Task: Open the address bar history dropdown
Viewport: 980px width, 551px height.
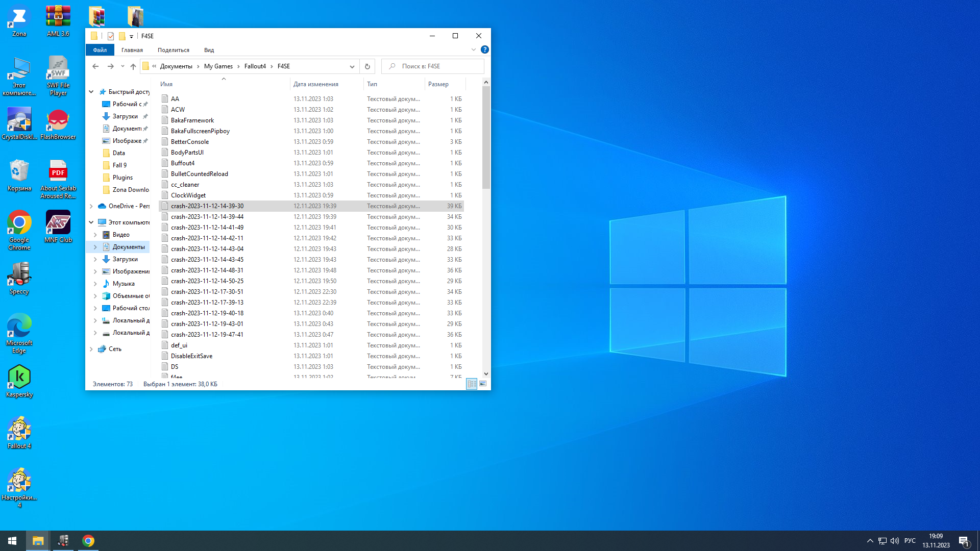Action: click(x=352, y=66)
